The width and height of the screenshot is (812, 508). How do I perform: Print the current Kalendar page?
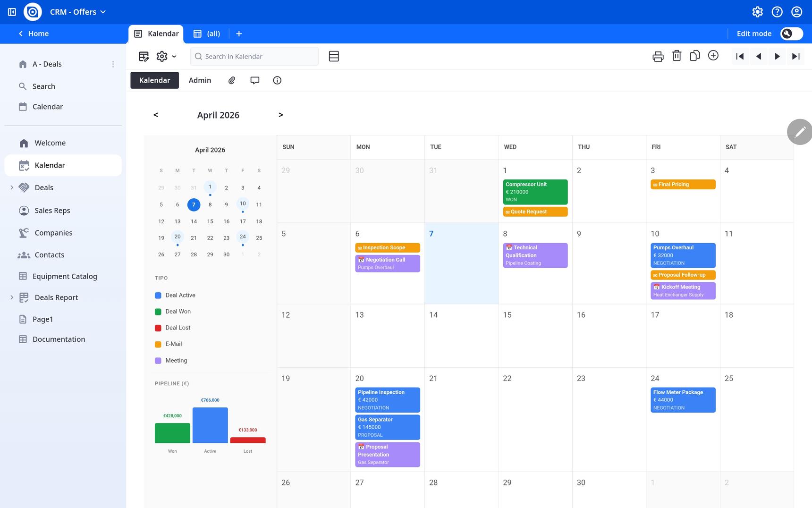658,57
